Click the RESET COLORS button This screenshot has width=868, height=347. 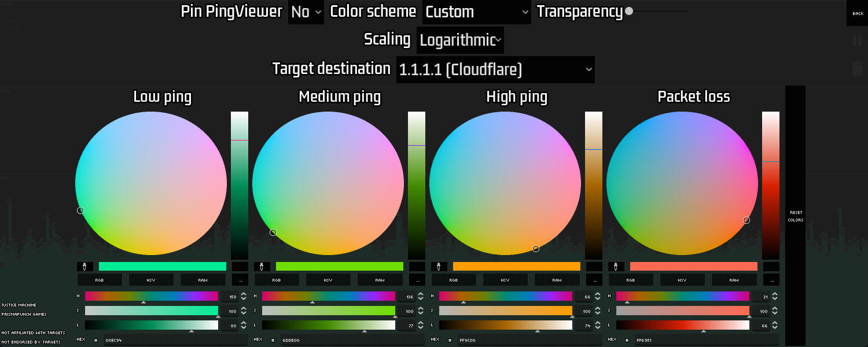point(795,216)
